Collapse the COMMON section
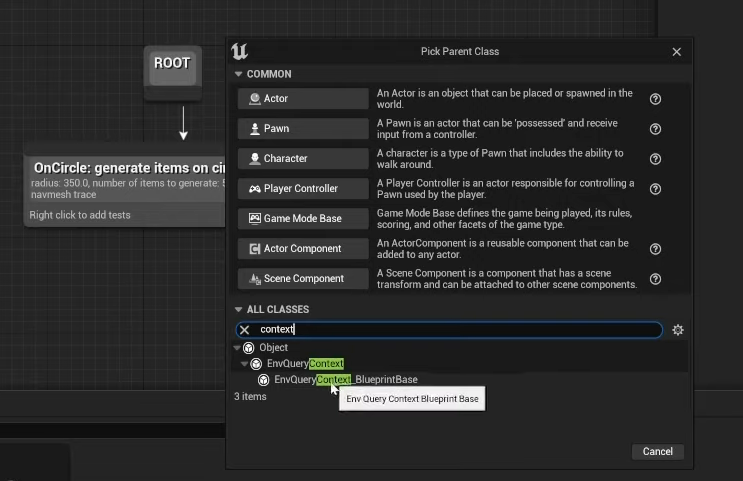 point(239,74)
